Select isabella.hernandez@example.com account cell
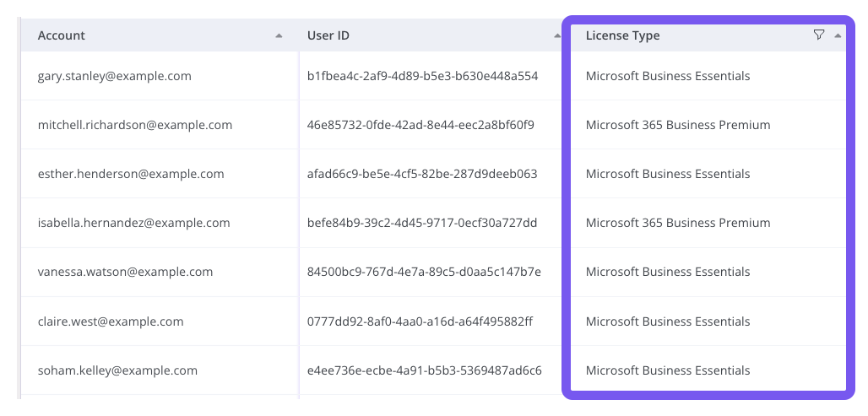The width and height of the screenshot is (868, 416). pyautogui.click(x=160, y=223)
